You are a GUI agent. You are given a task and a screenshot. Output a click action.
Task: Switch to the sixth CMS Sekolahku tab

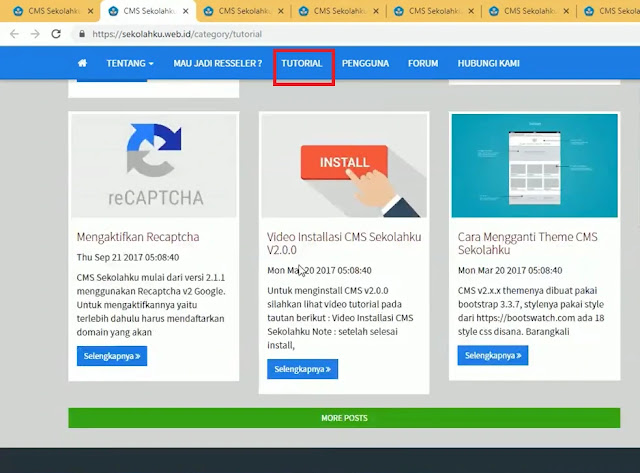coord(529,11)
